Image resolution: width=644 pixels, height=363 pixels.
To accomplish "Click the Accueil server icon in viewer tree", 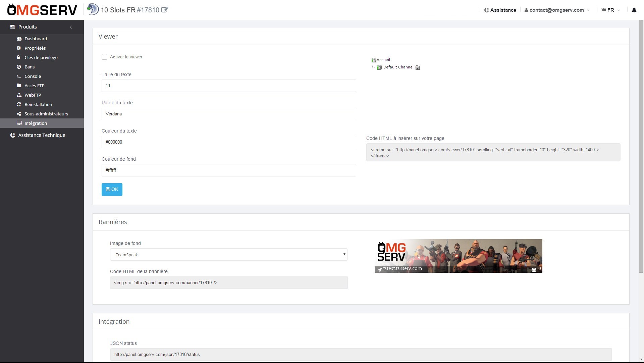I will coord(374,60).
